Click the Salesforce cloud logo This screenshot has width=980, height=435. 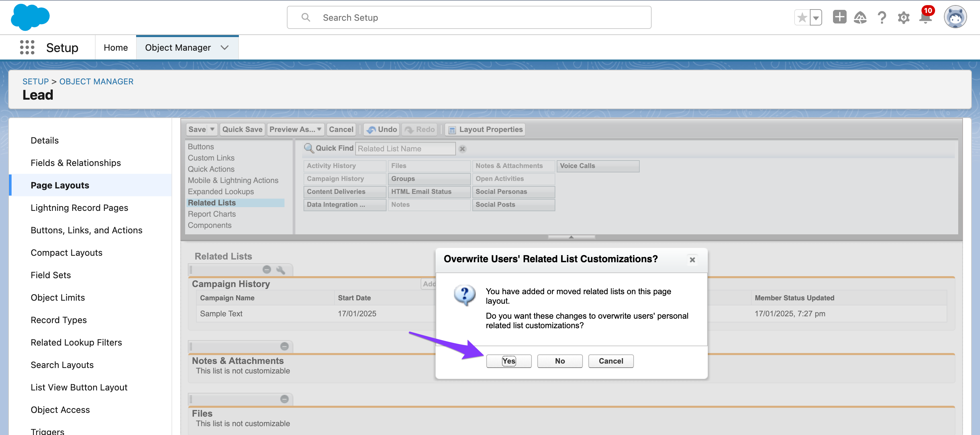click(30, 17)
